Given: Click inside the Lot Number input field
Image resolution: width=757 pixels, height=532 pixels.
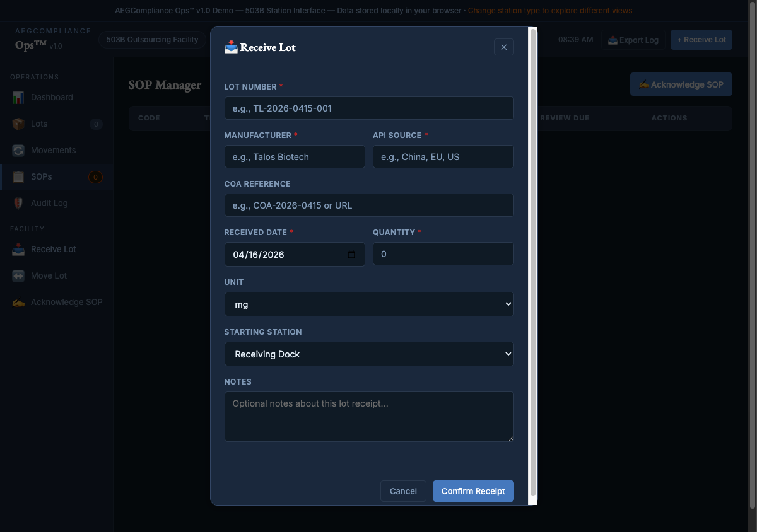Looking at the screenshot, I should pyautogui.click(x=369, y=108).
